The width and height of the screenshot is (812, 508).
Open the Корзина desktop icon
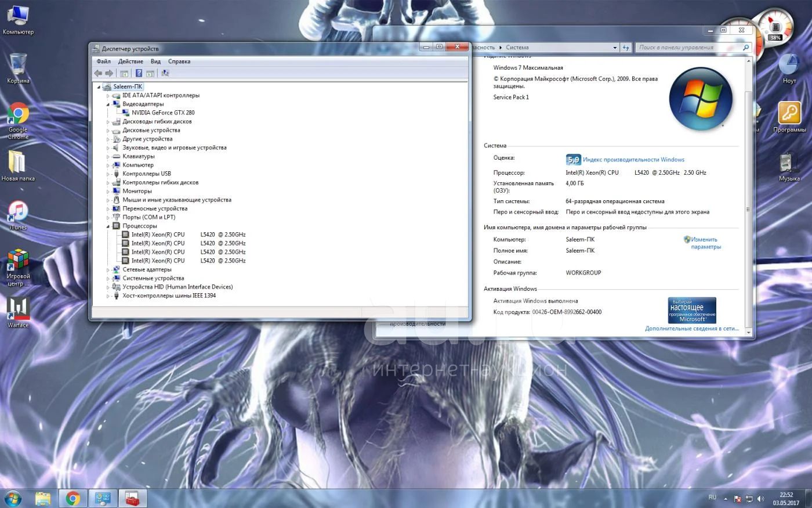point(18,69)
